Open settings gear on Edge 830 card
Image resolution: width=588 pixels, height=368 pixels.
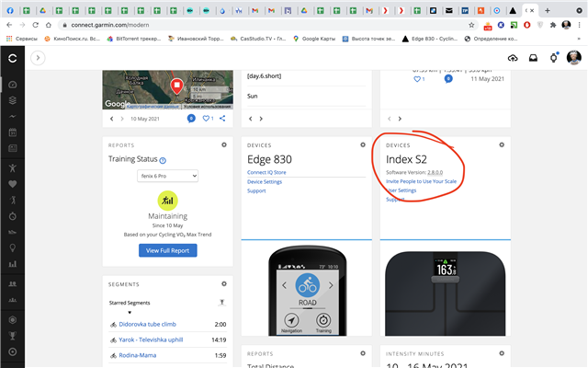pos(363,144)
